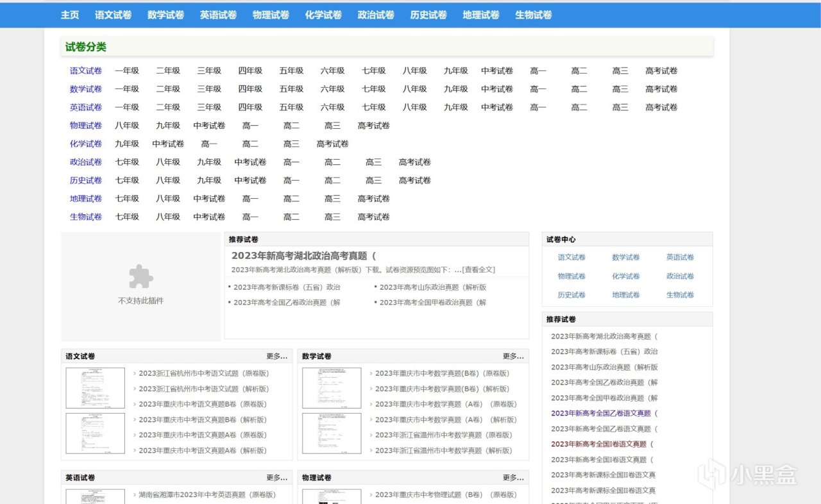Click the puzzle-piece unsupported plugin icon

pyautogui.click(x=141, y=276)
